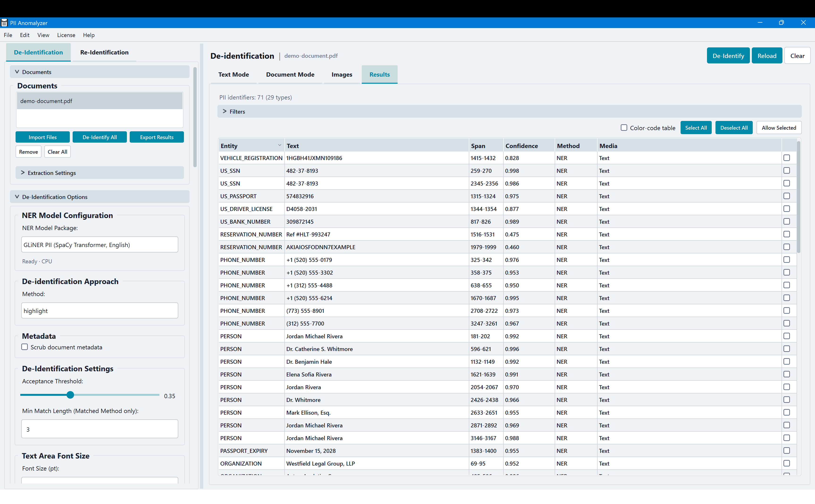The height and width of the screenshot is (504, 815).
Task: Switch to Document Mode view
Action: [x=290, y=74]
